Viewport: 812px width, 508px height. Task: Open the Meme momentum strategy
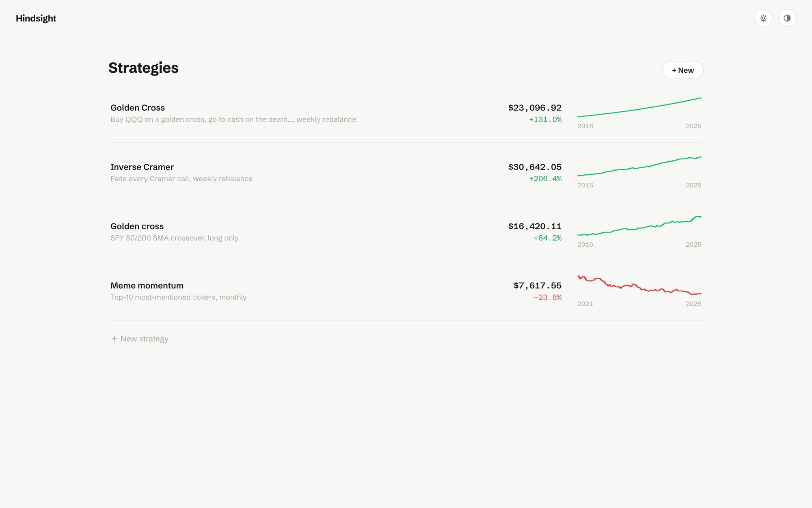coord(406,291)
